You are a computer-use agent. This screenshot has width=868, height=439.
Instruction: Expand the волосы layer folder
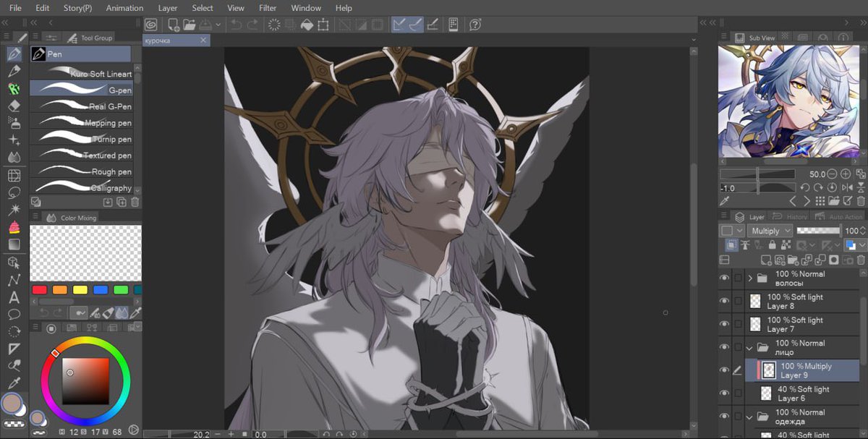pyautogui.click(x=750, y=278)
